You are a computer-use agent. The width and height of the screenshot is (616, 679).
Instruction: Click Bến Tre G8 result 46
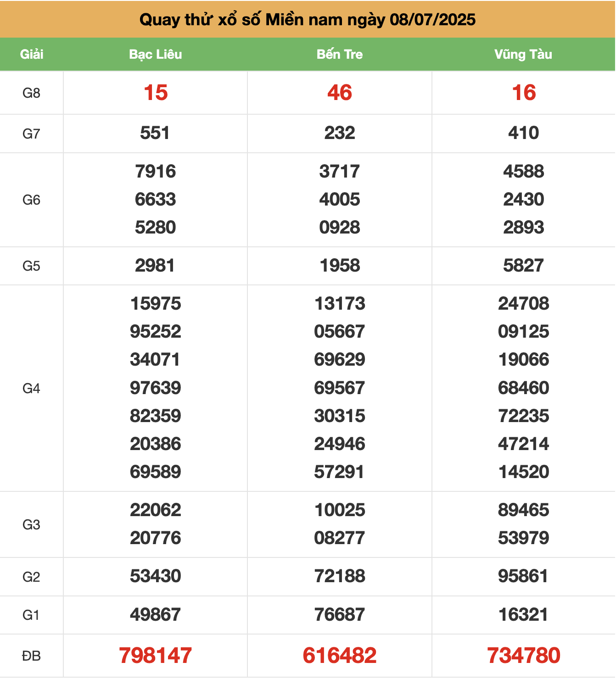(x=340, y=93)
